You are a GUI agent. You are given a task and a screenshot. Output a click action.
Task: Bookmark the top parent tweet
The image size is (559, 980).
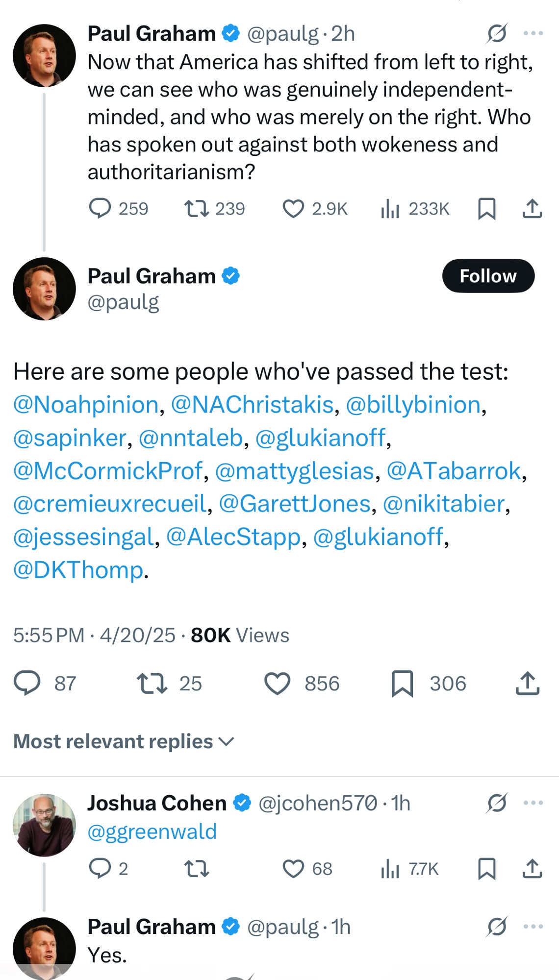click(x=487, y=209)
